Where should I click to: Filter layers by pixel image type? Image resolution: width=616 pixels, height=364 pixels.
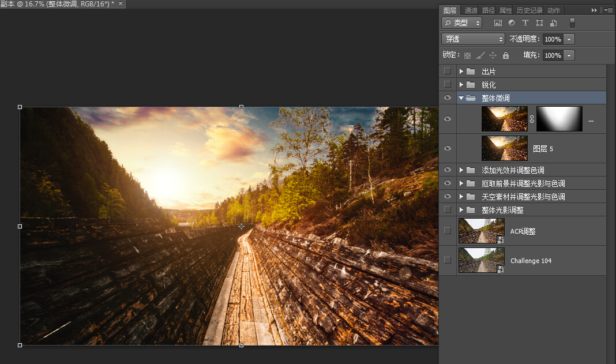coord(498,23)
